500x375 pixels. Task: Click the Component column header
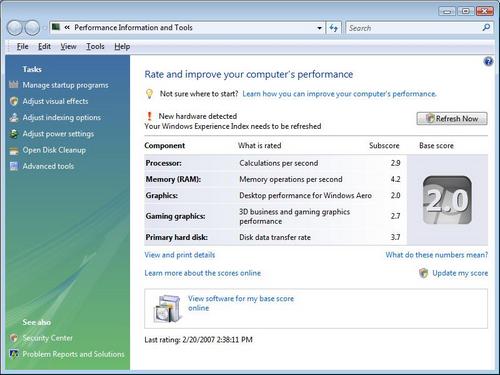[x=165, y=146]
